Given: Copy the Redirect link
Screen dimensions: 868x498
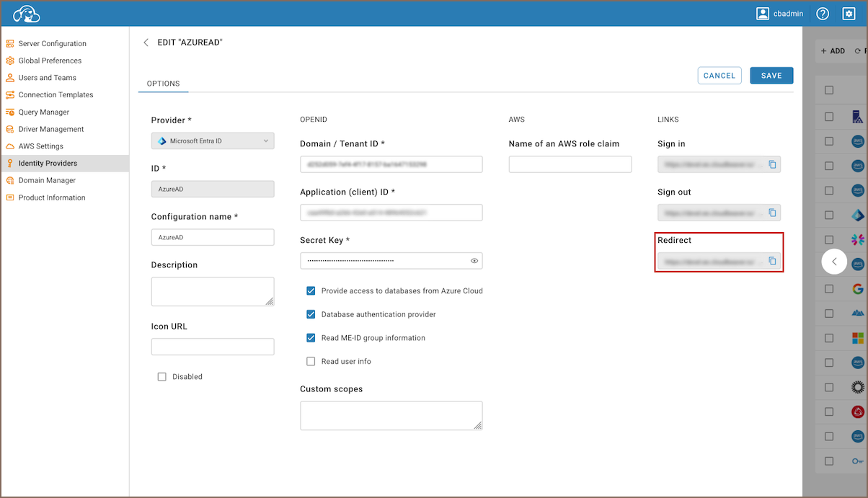Looking at the screenshot, I should (772, 261).
